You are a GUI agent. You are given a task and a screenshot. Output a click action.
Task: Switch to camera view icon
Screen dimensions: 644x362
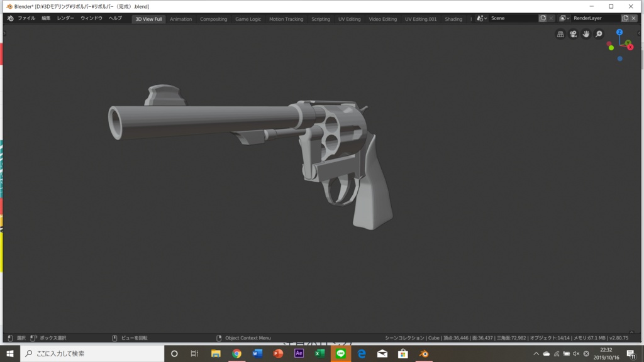pyautogui.click(x=573, y=34)
